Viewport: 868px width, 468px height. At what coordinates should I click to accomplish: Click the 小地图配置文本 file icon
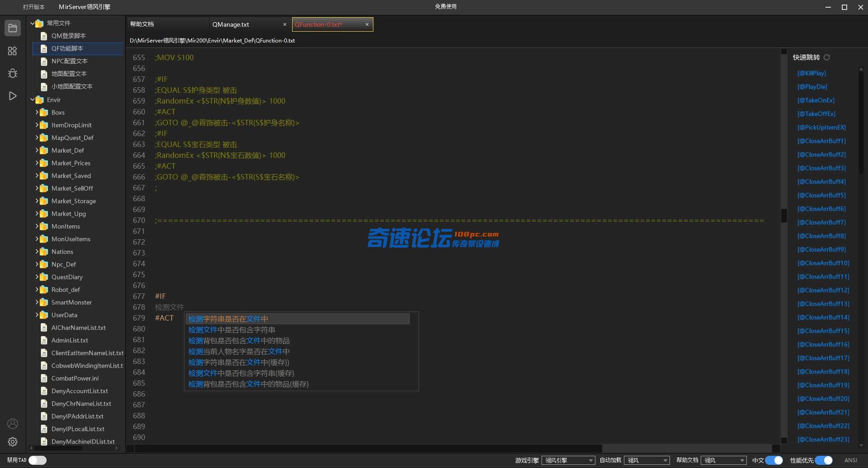tap(44, 86)
